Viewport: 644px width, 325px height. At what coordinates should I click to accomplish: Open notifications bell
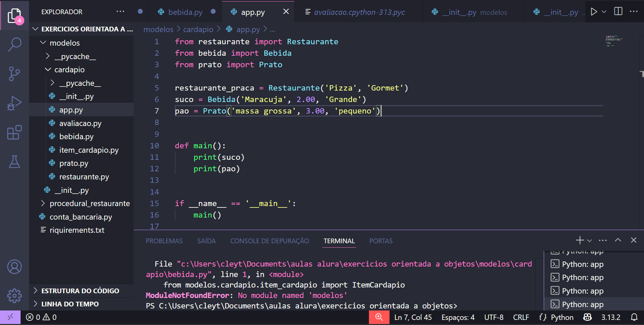[x=634, y=317]
